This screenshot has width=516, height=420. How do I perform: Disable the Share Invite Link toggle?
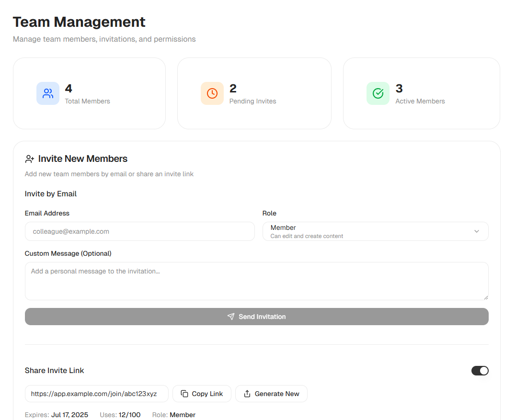click(x=480, y=371)
